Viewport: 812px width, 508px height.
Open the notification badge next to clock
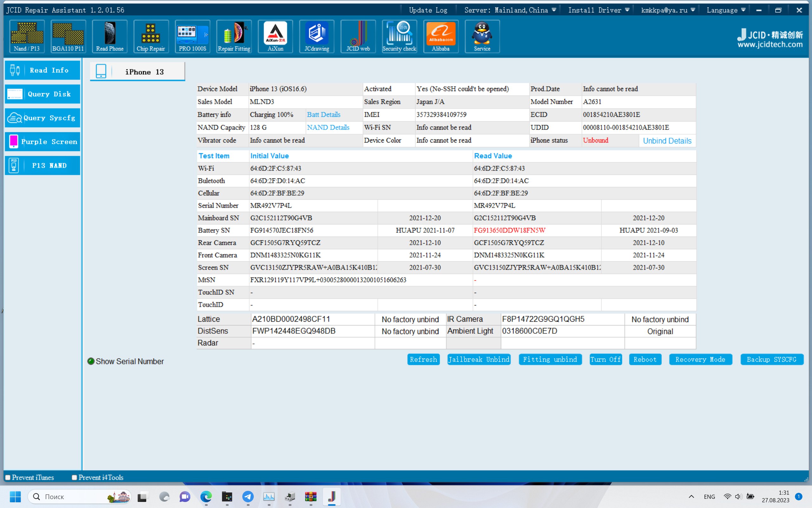coord(799,497)
